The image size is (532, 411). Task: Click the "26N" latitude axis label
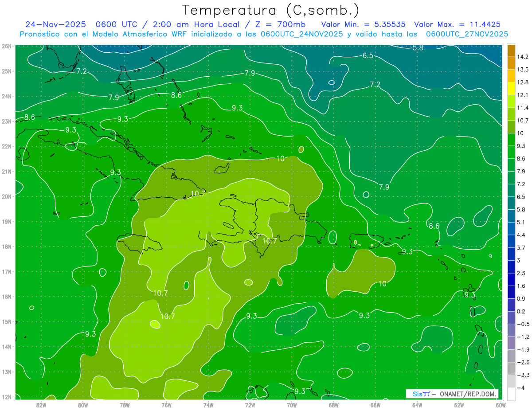coord(7,46)
